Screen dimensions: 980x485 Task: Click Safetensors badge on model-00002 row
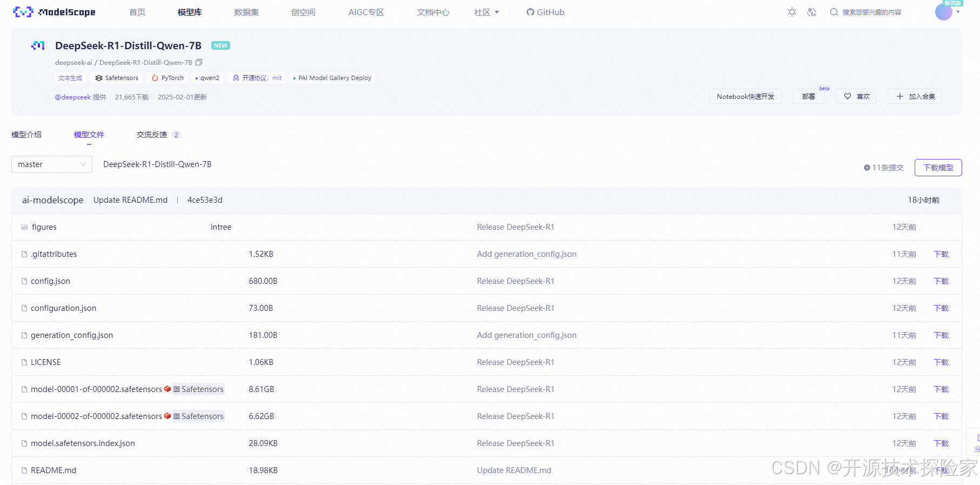[198, 416]
